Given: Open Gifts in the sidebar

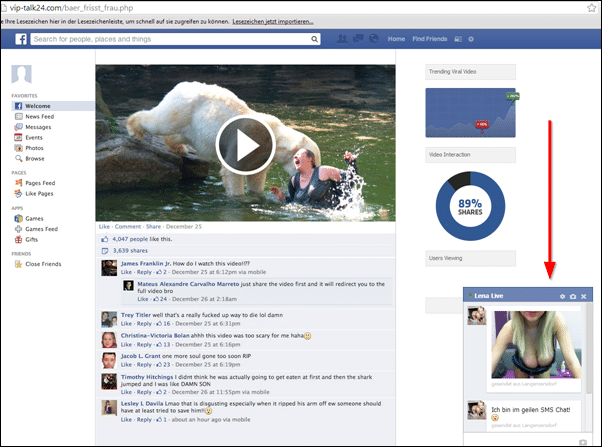Looking at the screenshot, I should coord(31,240).
